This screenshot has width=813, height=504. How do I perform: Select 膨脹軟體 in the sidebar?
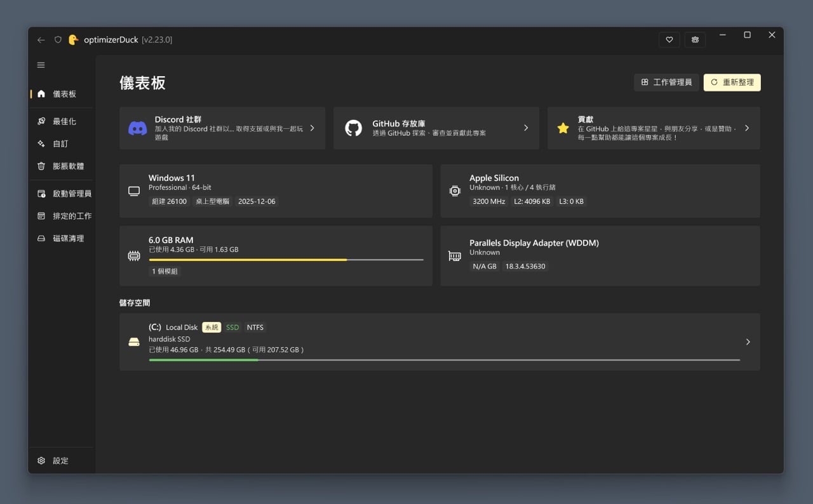[x=62, y=166]
